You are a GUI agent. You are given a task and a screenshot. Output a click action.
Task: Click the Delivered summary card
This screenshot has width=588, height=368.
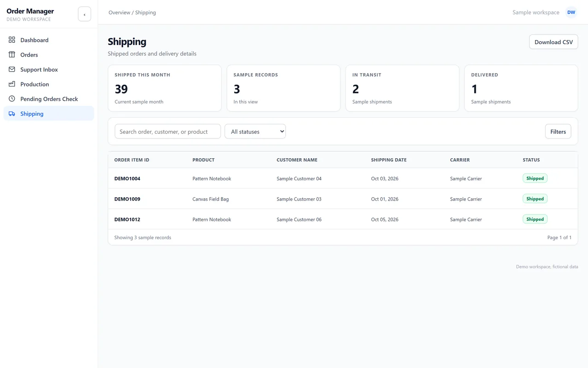[521, 88]
